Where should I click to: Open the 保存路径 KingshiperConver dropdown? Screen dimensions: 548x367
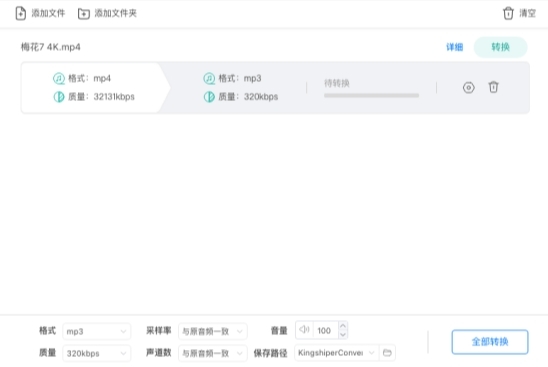337,353
